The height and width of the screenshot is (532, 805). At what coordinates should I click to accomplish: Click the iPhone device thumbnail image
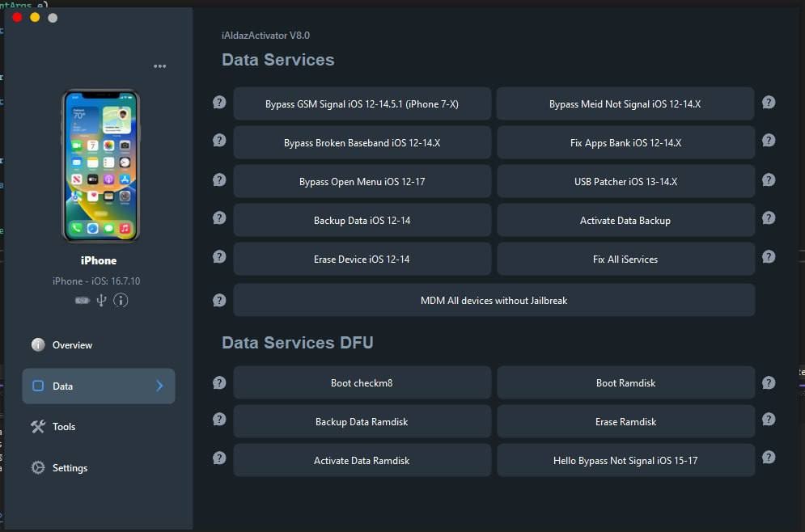tap(100, 165)
